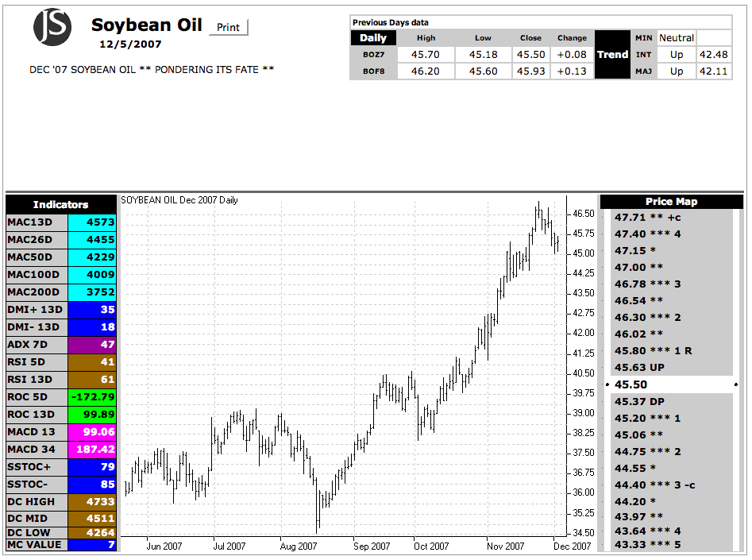The height and width of the screenshot is (560, 752).
Task: Click the purple ADX 7D value cell
Action: [93, 345]
